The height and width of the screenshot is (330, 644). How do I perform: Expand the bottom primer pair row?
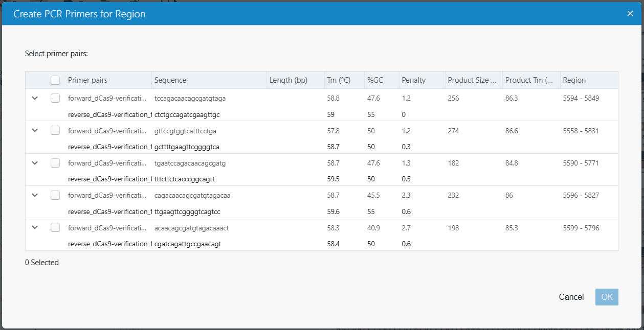pyautogui.click(x=35, y=227)
